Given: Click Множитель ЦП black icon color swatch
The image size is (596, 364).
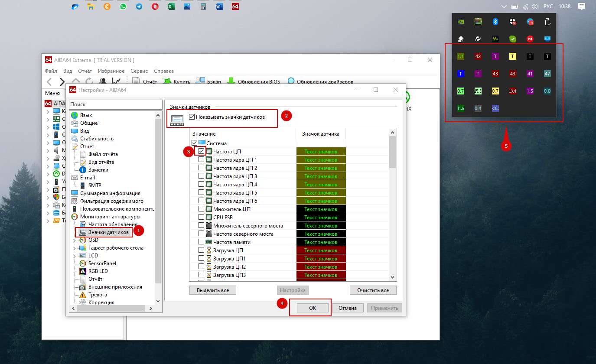Looking at the screenshot, I should pyautogui.click(x=321, y=209).
